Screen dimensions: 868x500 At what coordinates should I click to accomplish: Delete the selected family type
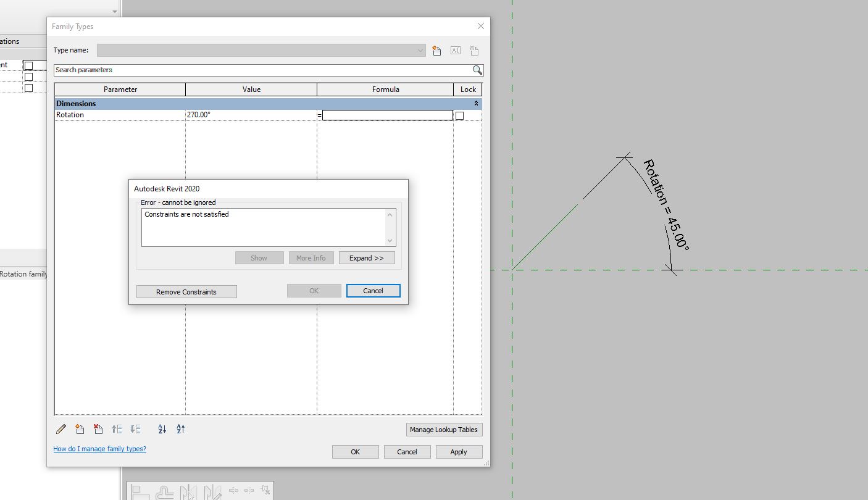(474, 50)
